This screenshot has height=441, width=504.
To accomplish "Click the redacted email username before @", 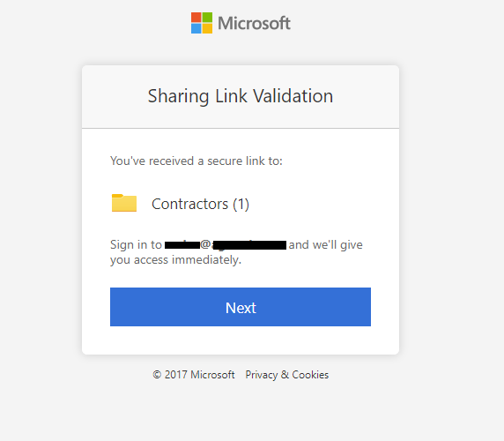I will pos(182,245).
